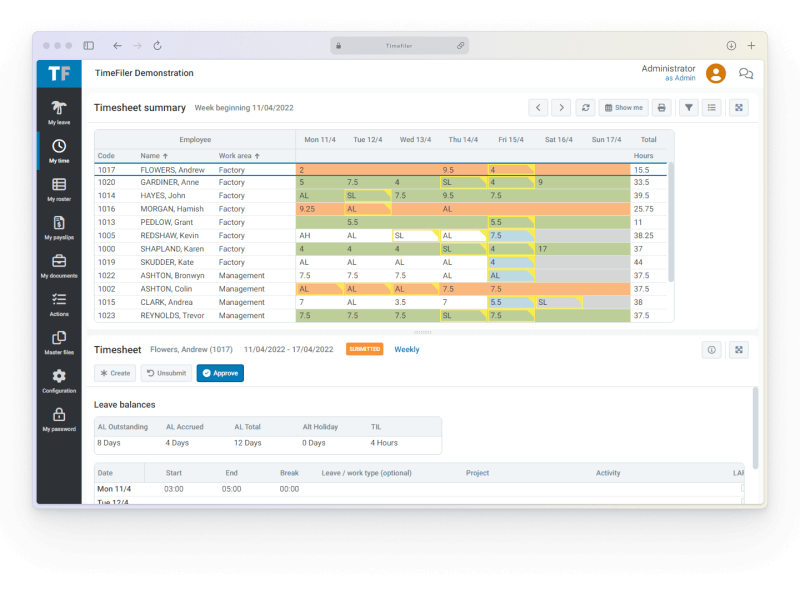Open the Timesheet info icon
800x597 pixels.
[x=712, y=350]
